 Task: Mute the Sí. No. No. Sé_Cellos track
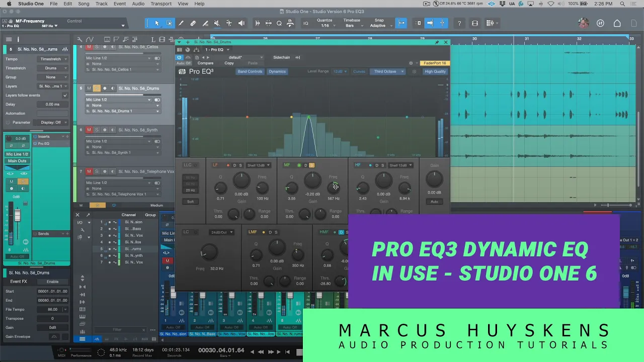[89, 47]
